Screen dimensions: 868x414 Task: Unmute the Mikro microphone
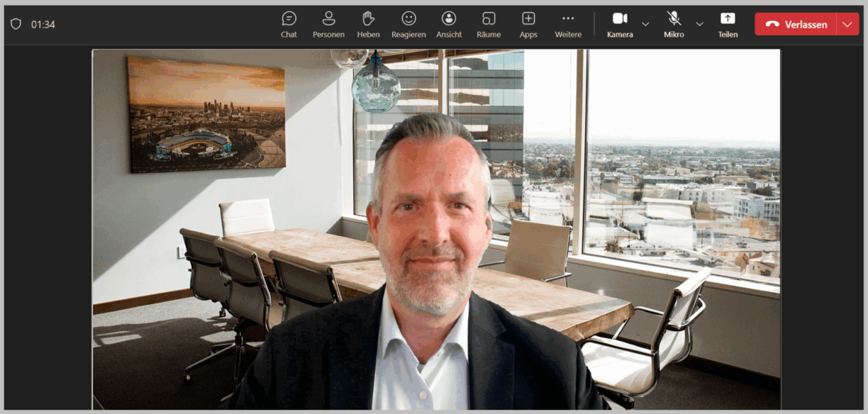pyautogui.click(x=674, y=25)
